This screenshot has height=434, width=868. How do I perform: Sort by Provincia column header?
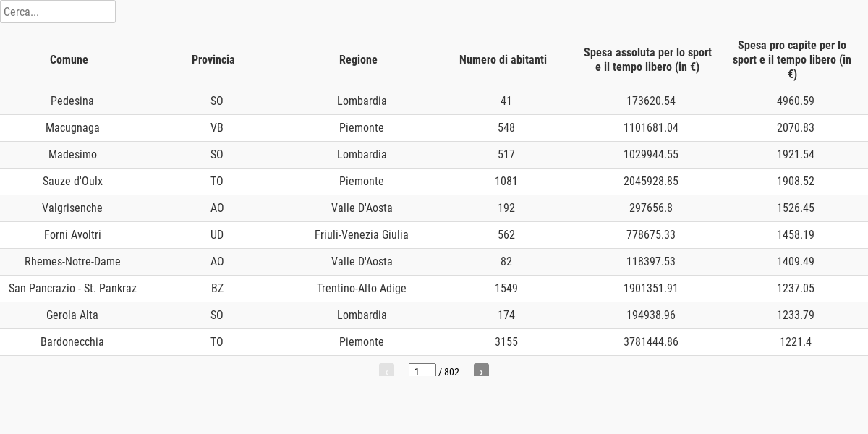pyautogui.click(x=213, y=60)
